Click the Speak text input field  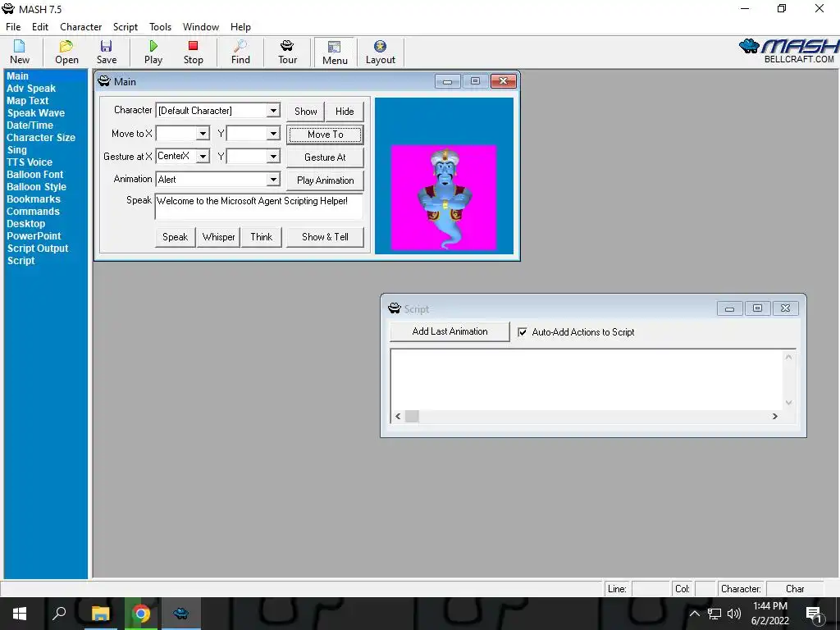[x=258, y=207]
